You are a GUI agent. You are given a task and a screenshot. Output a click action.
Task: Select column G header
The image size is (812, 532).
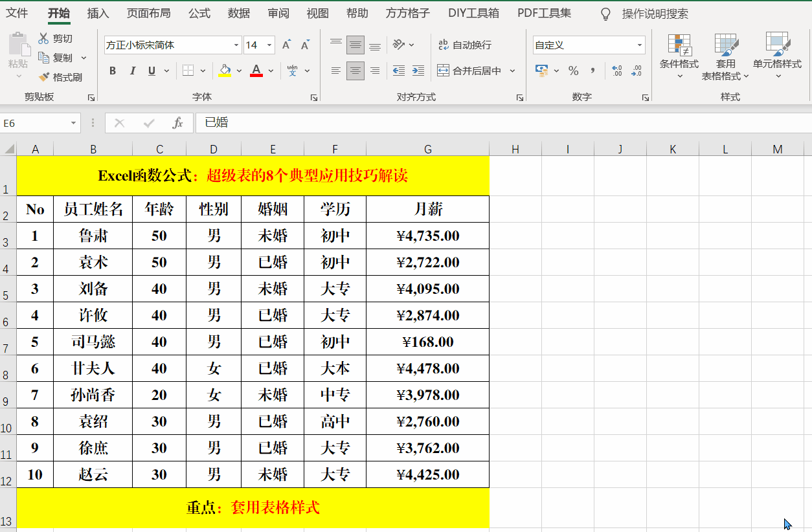tap(427, 150)
